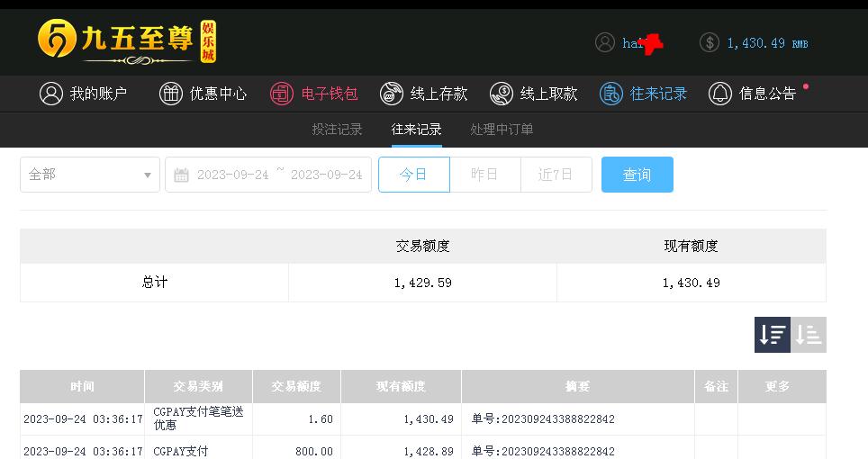
Task: Open 往来记录 in main navigation
Action: tap(643, 94)
